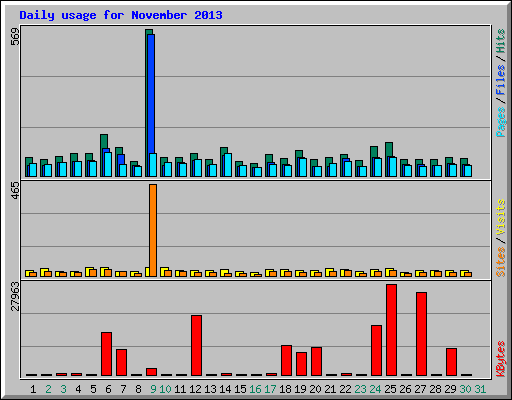Screen dimensions: 512x400
Task: Click the y-axis value 27963
Action: [15, 296]
